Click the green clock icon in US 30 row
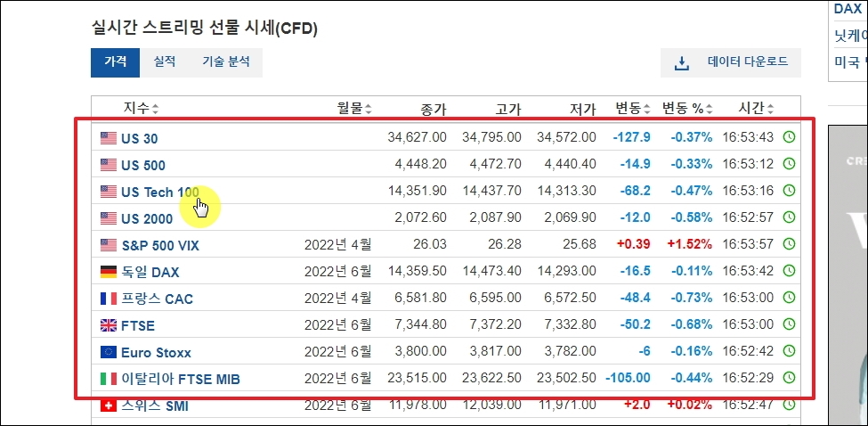Image resolution: width=868 pixels, height=426 pixels. [x=789, y=137]
